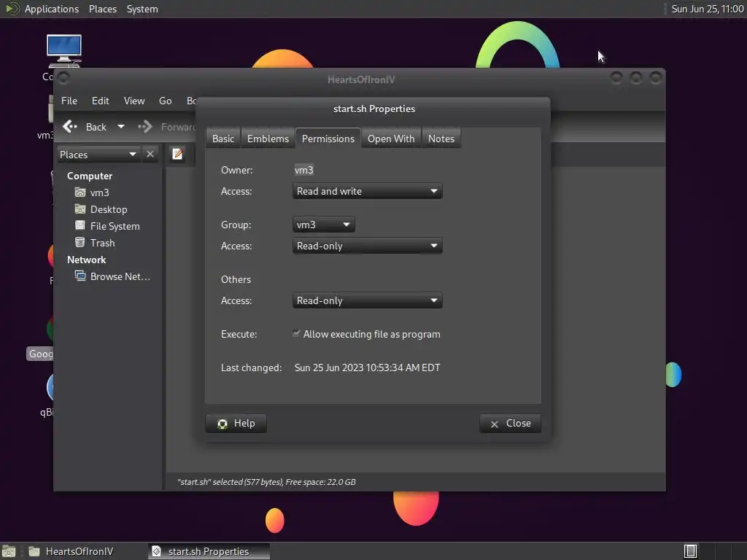Switch to the Notes tab
The width and height of the screenshot is (747, 560).
click(441, 139)
